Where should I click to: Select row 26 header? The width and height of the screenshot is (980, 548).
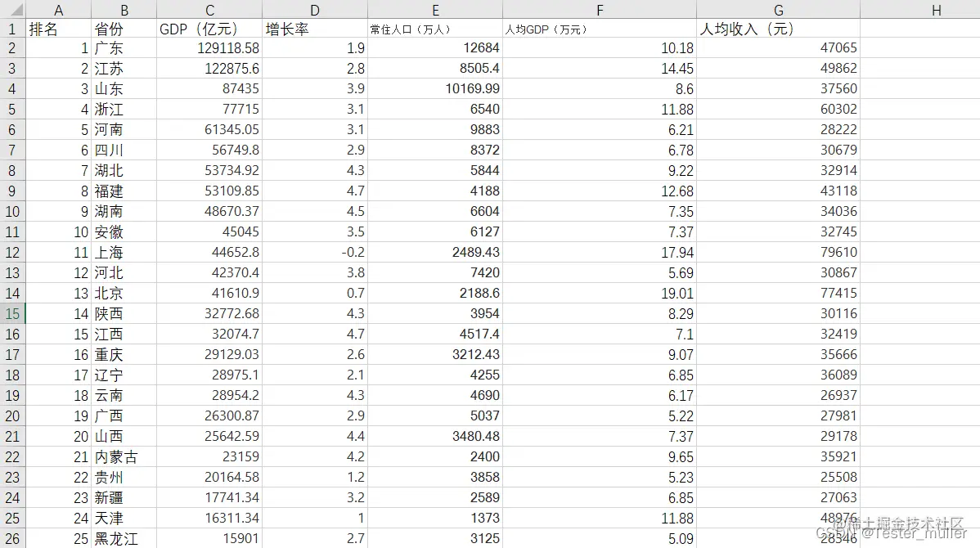pos(12,539)
